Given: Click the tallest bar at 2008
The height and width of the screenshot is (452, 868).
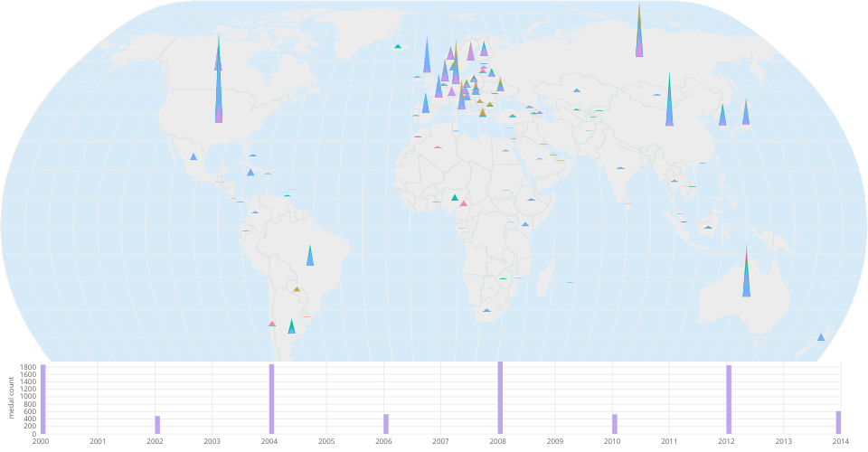Looking at the screenshot, I should [500, 398].
